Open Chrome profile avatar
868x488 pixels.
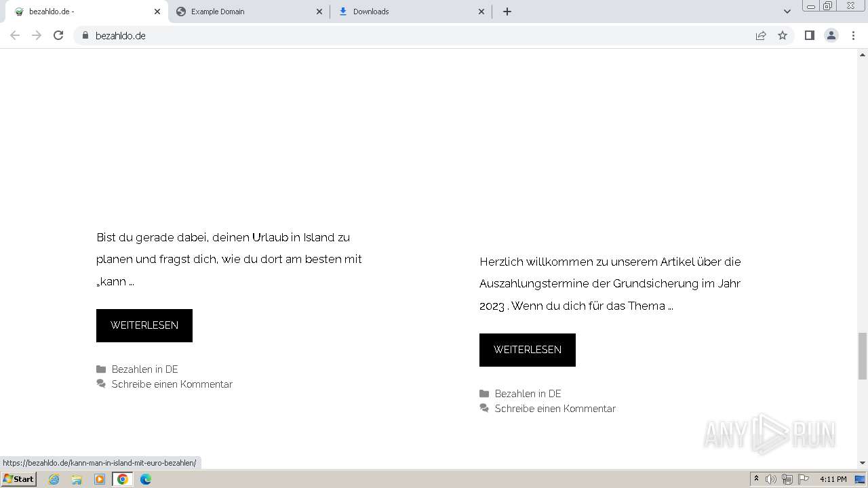coord(831,35)
